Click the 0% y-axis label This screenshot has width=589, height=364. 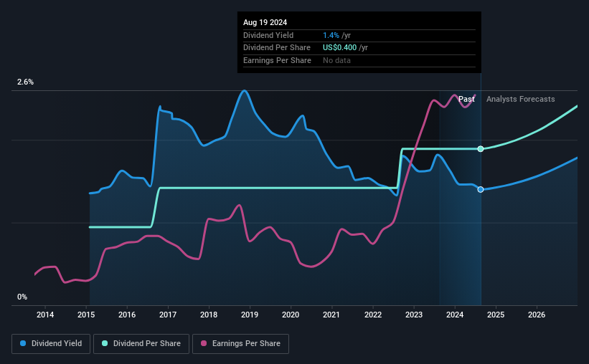pyautogui.click(x=22, y=297)
